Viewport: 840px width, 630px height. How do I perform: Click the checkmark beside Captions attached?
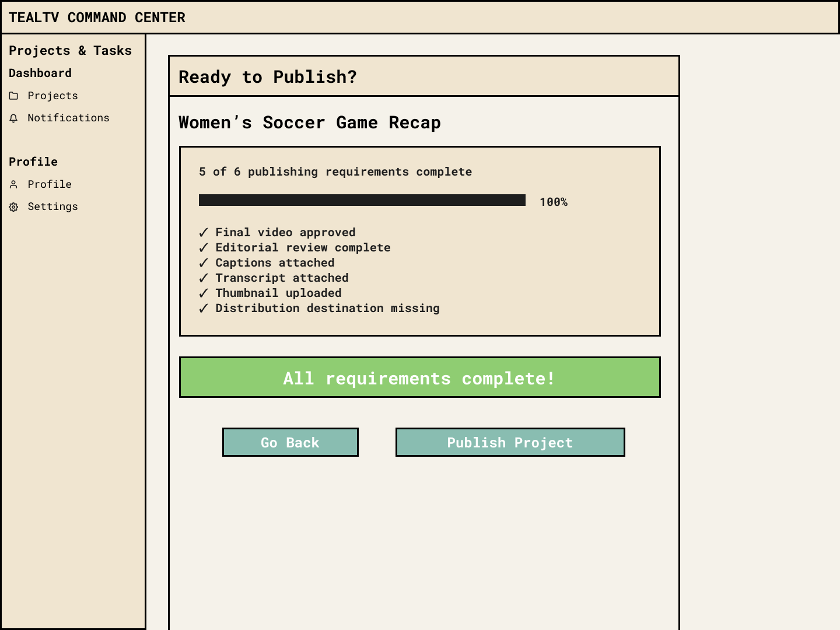point(204,262)
